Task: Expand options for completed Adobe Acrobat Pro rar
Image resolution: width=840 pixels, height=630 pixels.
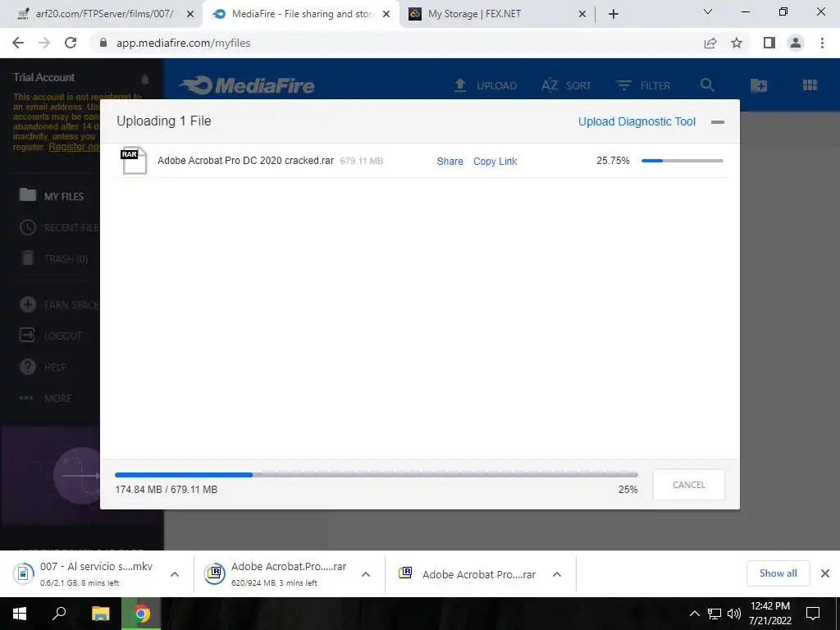Action: pyautogui.click(x=557, y=574)
